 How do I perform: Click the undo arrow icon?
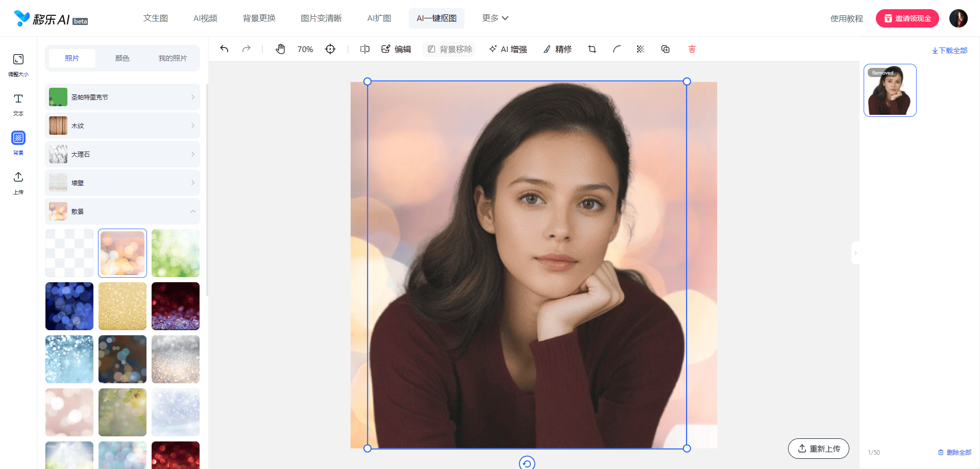tap(224, 49)
